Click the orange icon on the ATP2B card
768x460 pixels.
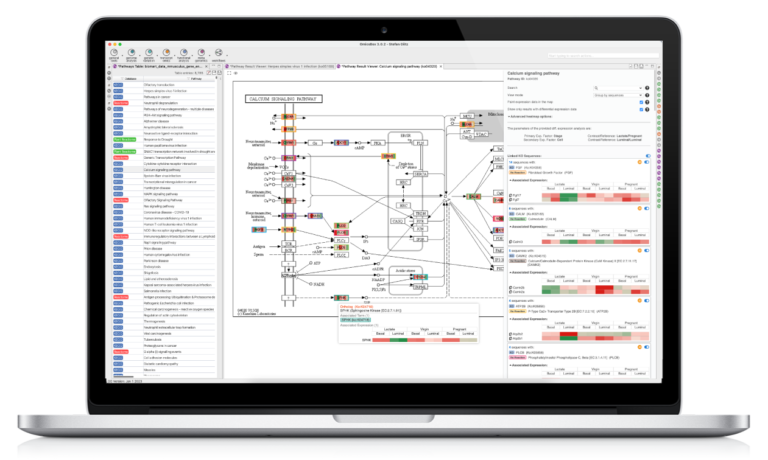640,301
